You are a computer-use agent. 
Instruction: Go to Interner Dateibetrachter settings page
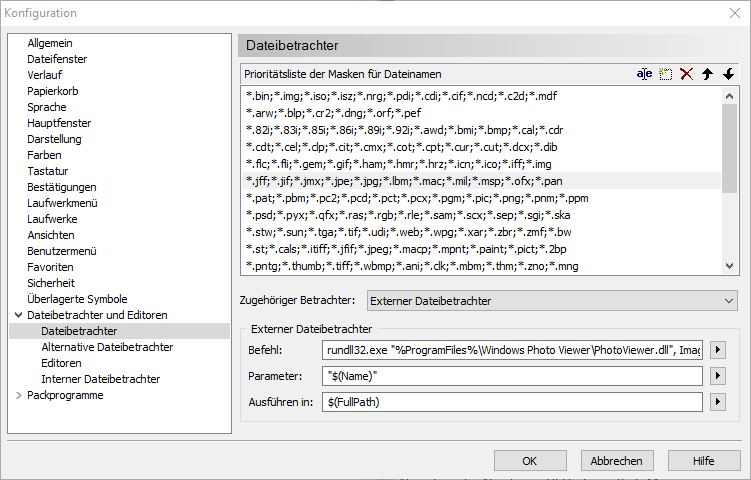(x=100, y=379)
